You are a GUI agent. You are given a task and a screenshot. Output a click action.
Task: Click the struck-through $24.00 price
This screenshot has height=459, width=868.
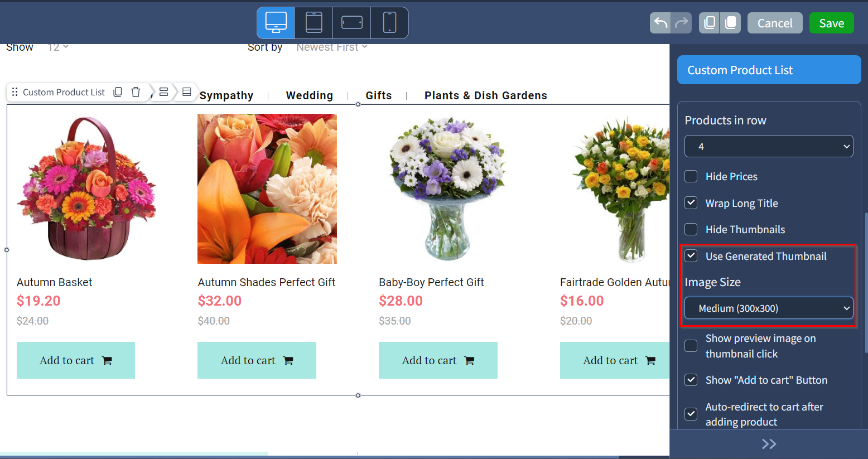tap(32, 321)
